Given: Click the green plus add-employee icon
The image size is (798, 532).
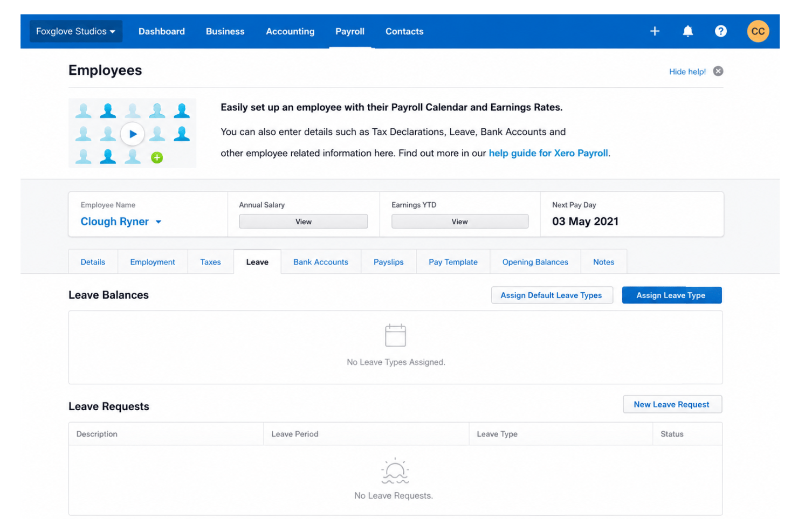Looking at the screenshot, I should click(x=157, y=158).
